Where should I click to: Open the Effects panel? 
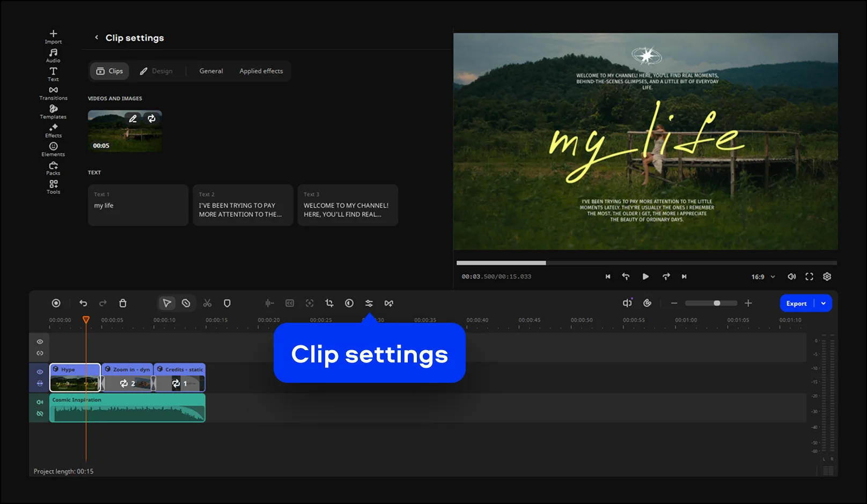(x=53, y=131)
